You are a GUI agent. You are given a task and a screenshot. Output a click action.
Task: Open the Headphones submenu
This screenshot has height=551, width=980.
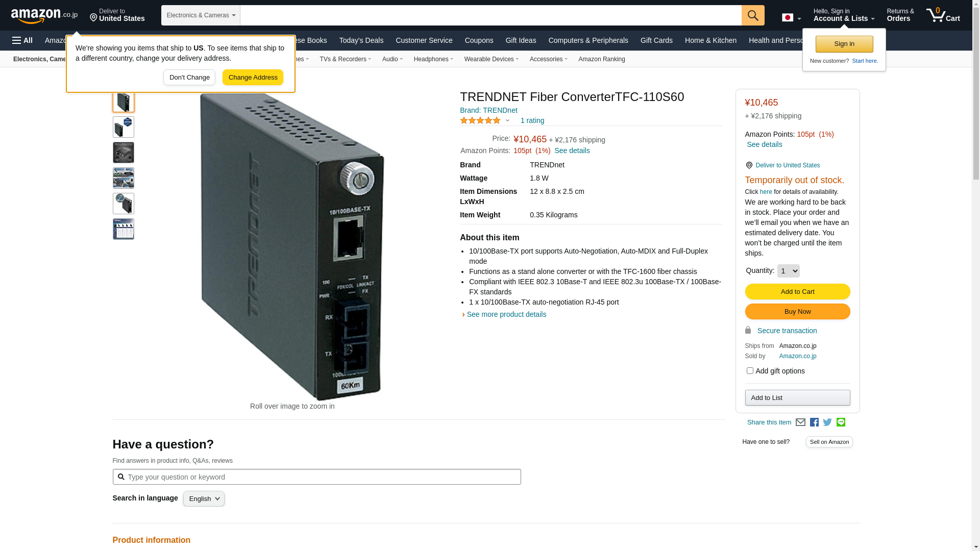pyautogui.click(x=433, y=59)
